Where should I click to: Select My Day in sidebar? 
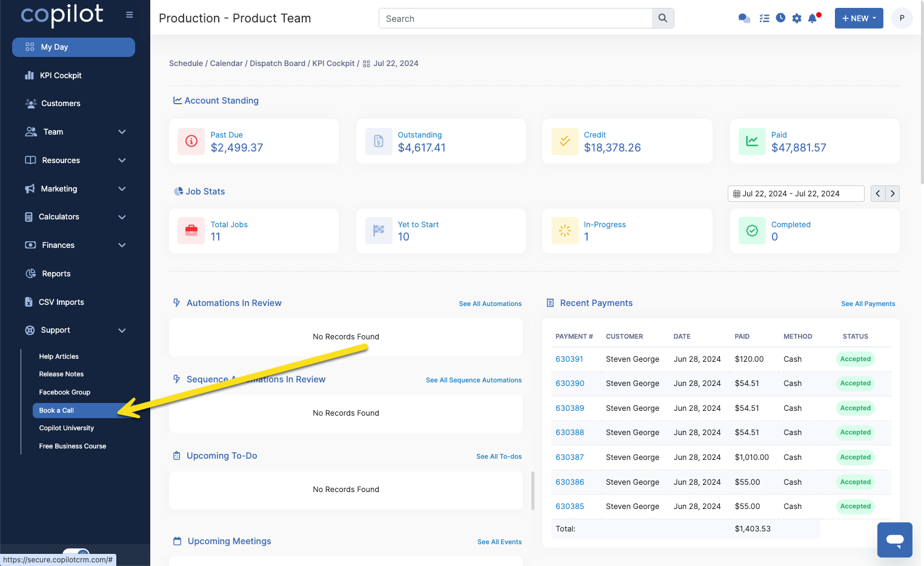pyautogui.click(x=73, y=47)
